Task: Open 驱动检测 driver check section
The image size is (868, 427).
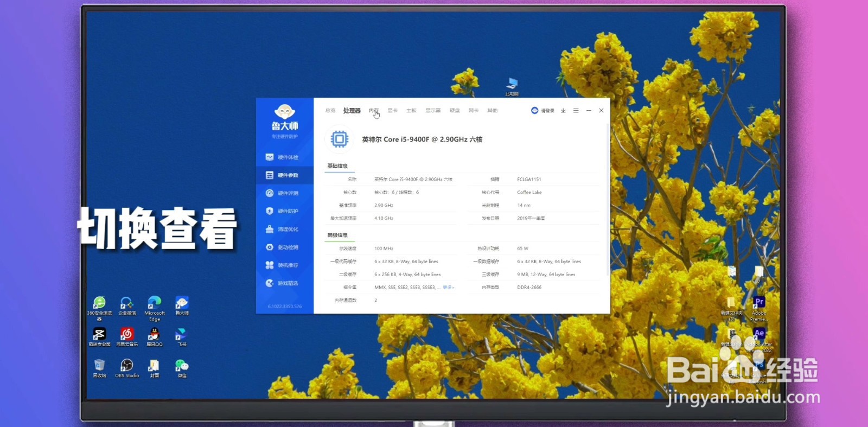Action: [284, 247]
